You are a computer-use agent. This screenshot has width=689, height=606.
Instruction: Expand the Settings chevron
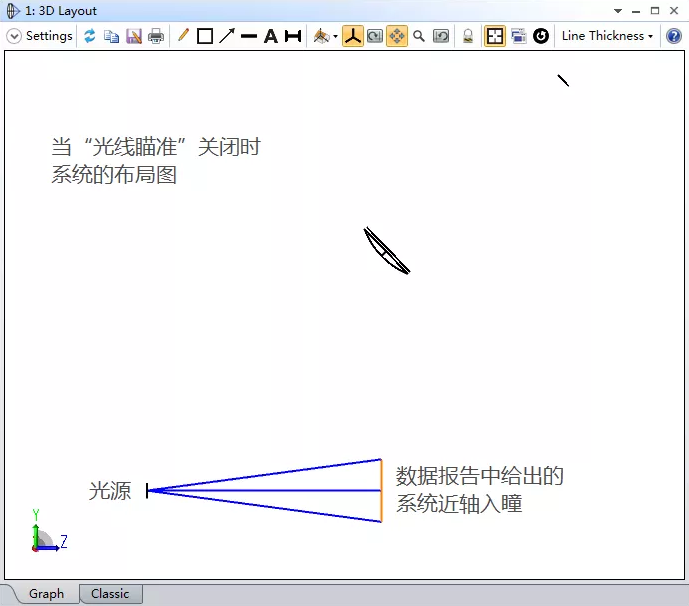[x=14, y=36]
